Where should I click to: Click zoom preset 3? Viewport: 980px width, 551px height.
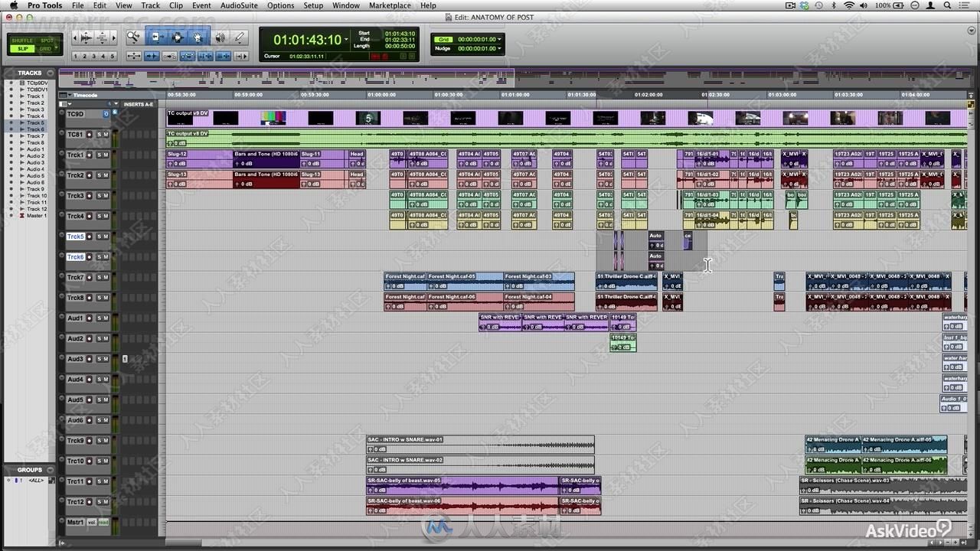click(94, 56)
